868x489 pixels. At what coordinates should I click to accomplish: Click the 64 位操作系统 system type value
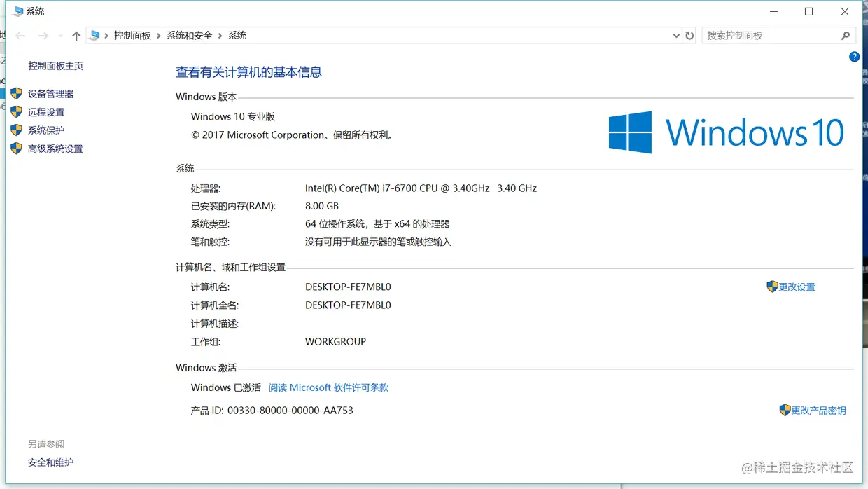coord(377,224)
